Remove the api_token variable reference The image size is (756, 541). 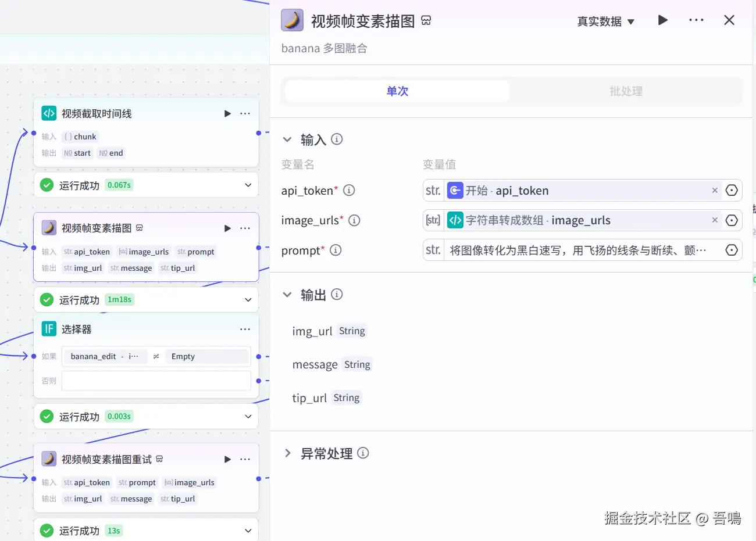pos(715,191)
